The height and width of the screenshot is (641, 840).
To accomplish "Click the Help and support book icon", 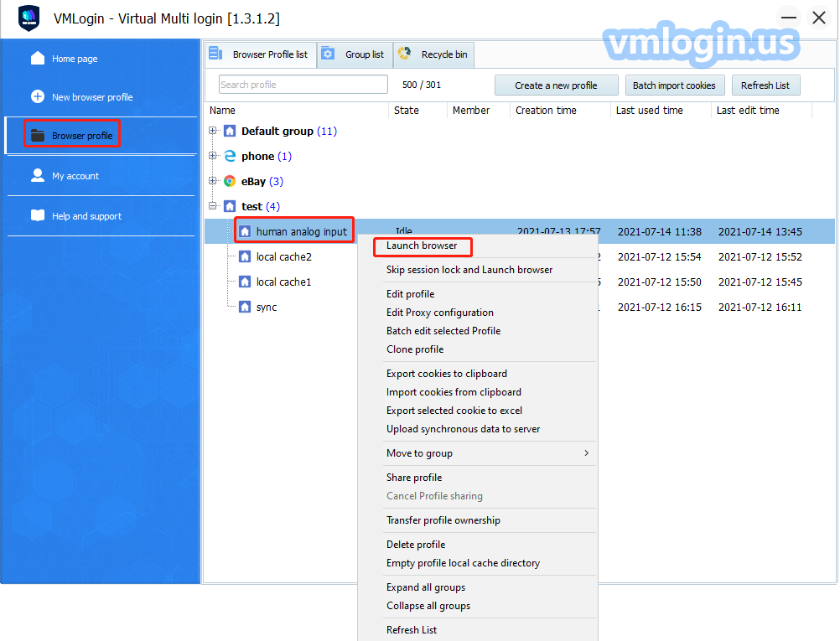I will point(38,216).
